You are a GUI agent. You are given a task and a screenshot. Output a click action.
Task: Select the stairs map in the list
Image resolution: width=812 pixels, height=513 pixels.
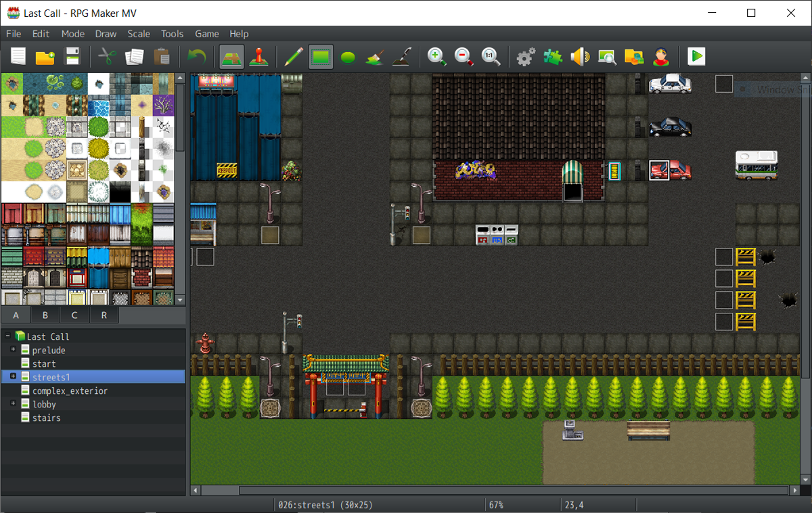(47, 418)
